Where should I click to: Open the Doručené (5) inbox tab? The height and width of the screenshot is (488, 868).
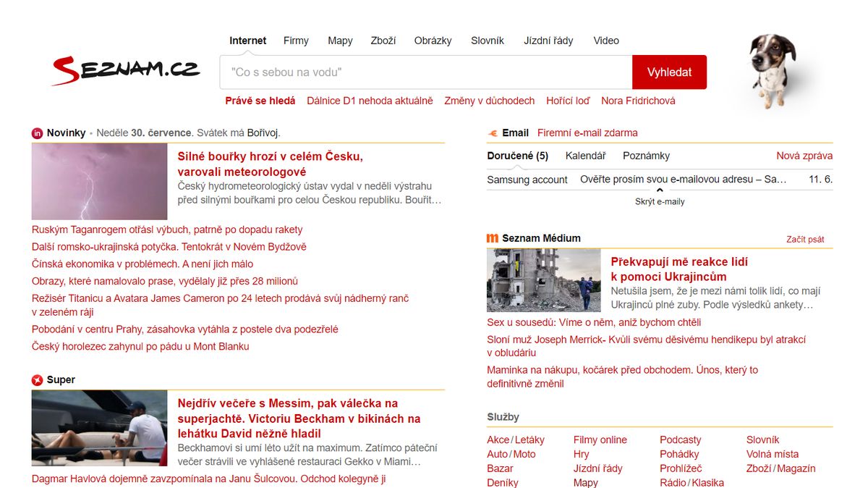(x=518, y=156)
